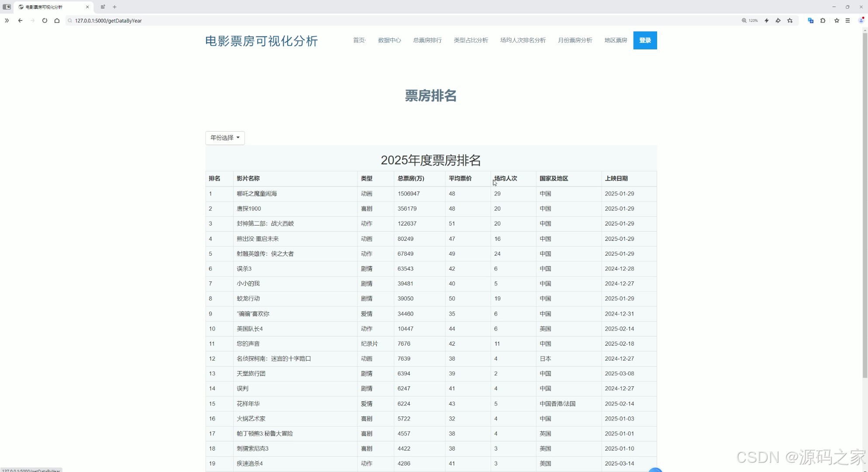Expand the toolbar overflow chevron
This screenshot has width=868, height=472.
pos(7,21)
